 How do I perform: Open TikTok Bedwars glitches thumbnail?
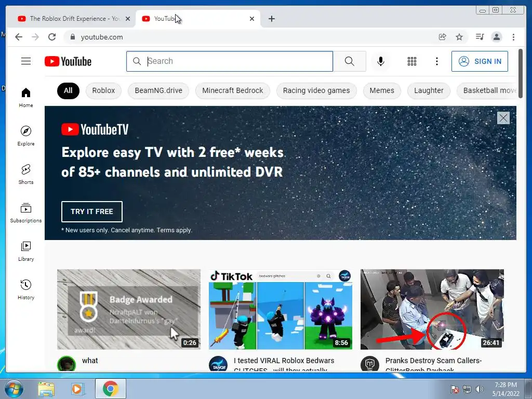[281, 309]
